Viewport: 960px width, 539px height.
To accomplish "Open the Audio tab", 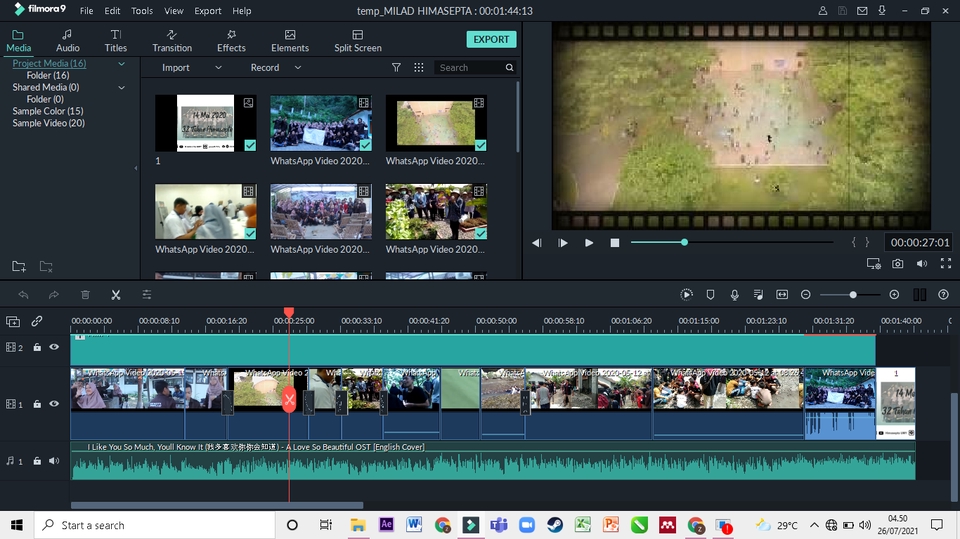I will click(67, 40).
